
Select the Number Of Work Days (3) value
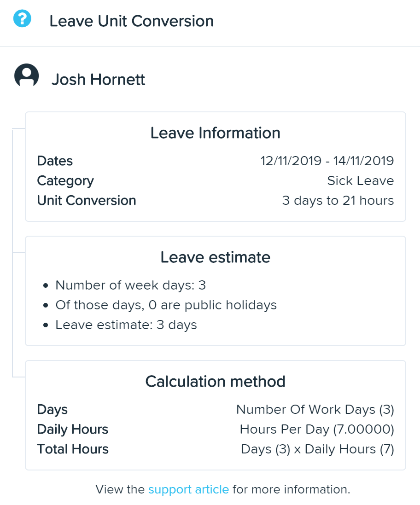point(315,409)
